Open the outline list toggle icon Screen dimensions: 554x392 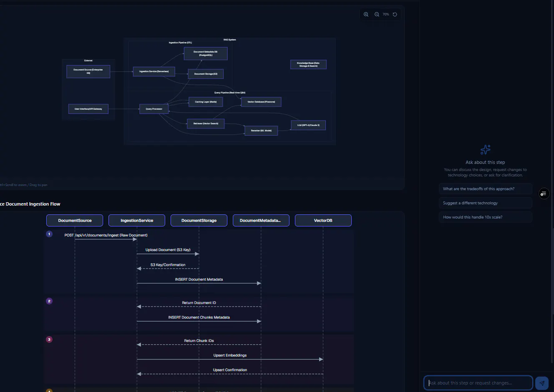coord(544,193)
